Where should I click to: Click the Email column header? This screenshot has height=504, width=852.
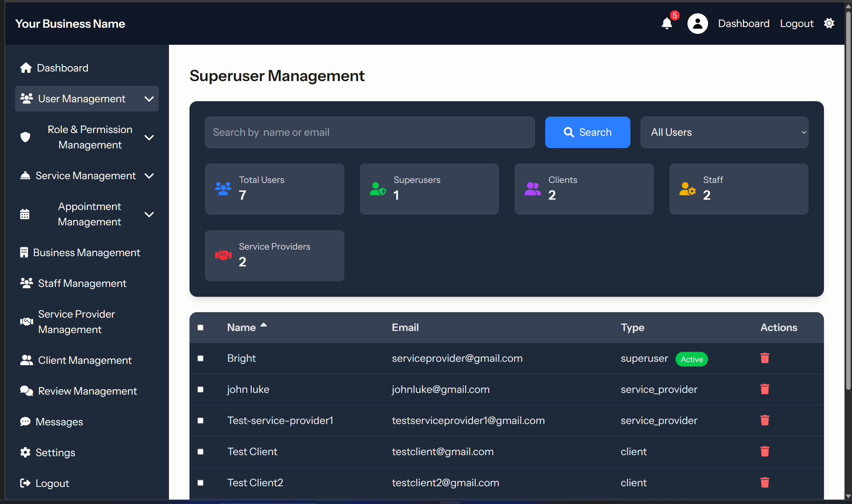coord(405,327)
